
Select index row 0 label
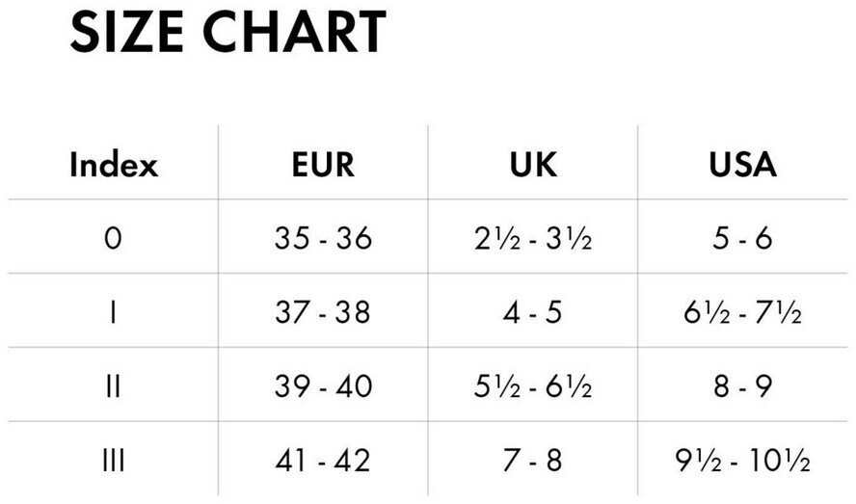tap(113, 238)
